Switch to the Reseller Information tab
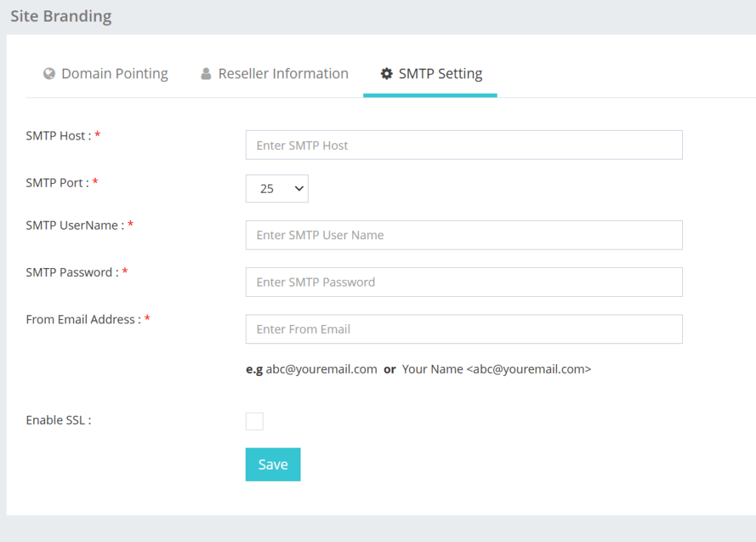The width and height of the screenshot is (756, 542). 283,74
